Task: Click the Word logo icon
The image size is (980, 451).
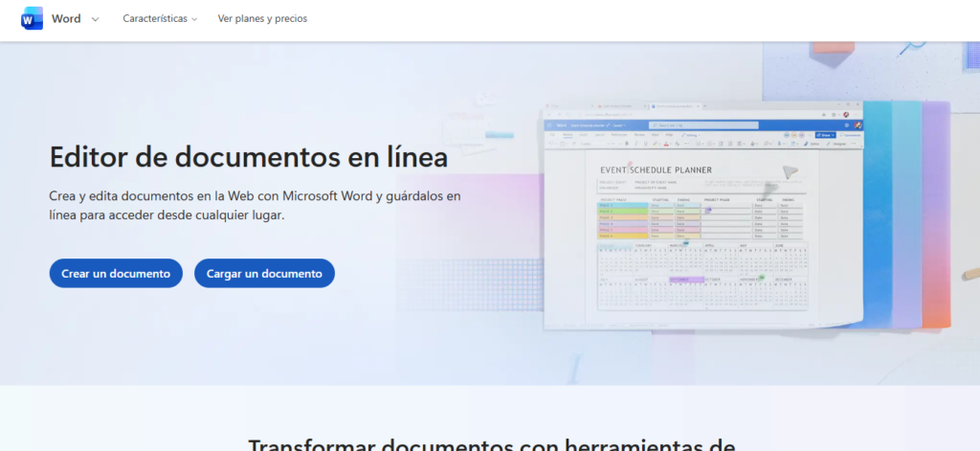Action: point(32,19)
